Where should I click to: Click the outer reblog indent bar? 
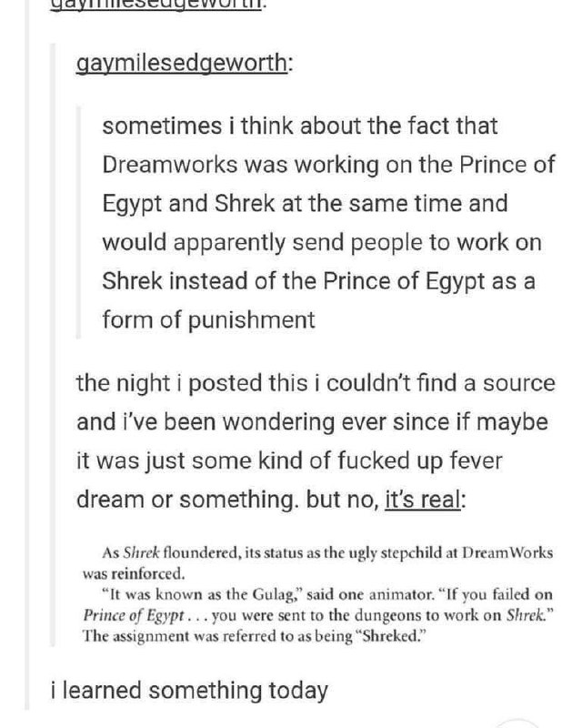(53, 345)
